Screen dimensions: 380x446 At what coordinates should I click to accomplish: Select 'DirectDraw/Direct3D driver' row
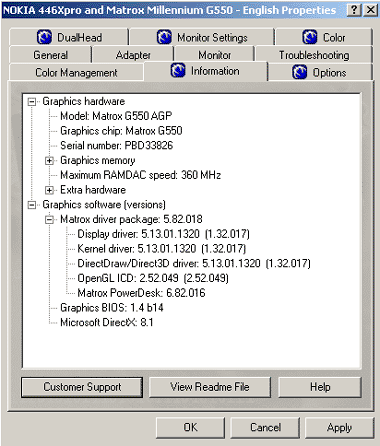[194, 263]
